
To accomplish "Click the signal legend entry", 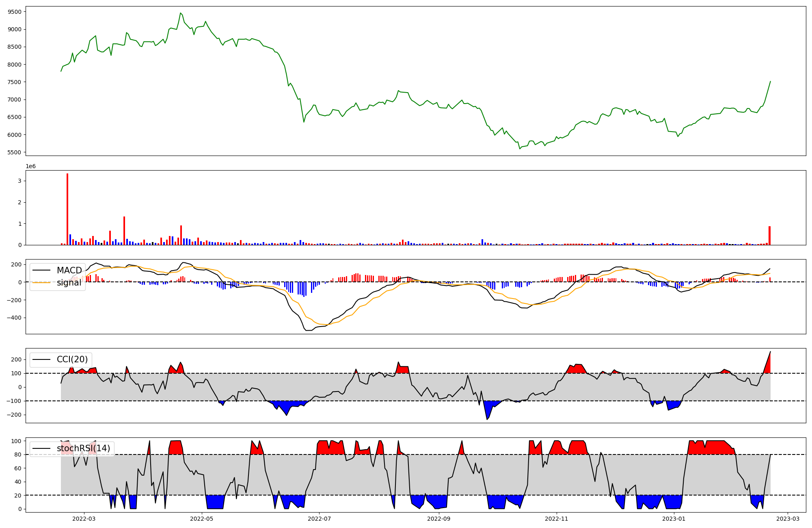I will pos(69,283).
